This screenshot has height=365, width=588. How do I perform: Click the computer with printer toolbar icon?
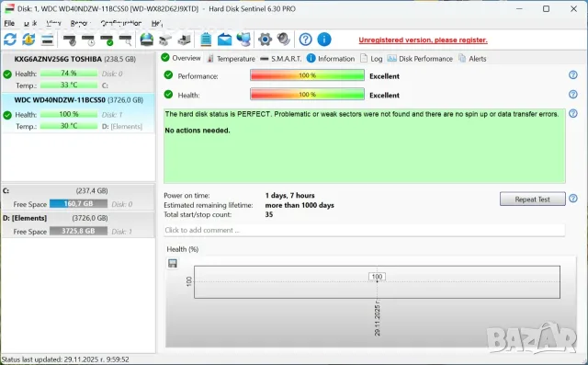point(184,40)
